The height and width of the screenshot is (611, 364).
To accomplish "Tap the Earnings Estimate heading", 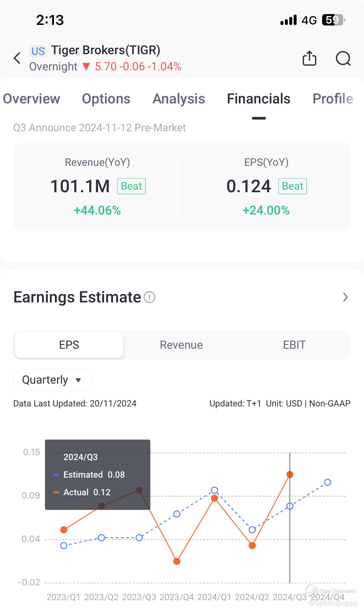I will (x=77, y=297).
